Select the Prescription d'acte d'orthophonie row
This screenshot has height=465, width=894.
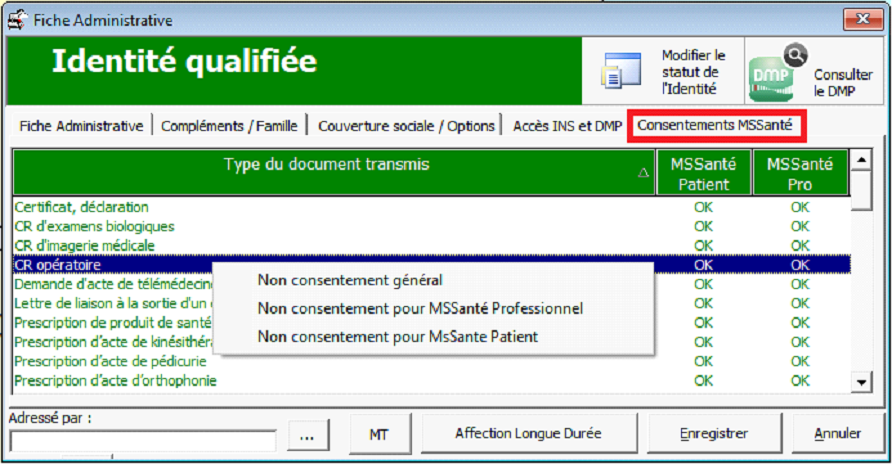(432, 381)
